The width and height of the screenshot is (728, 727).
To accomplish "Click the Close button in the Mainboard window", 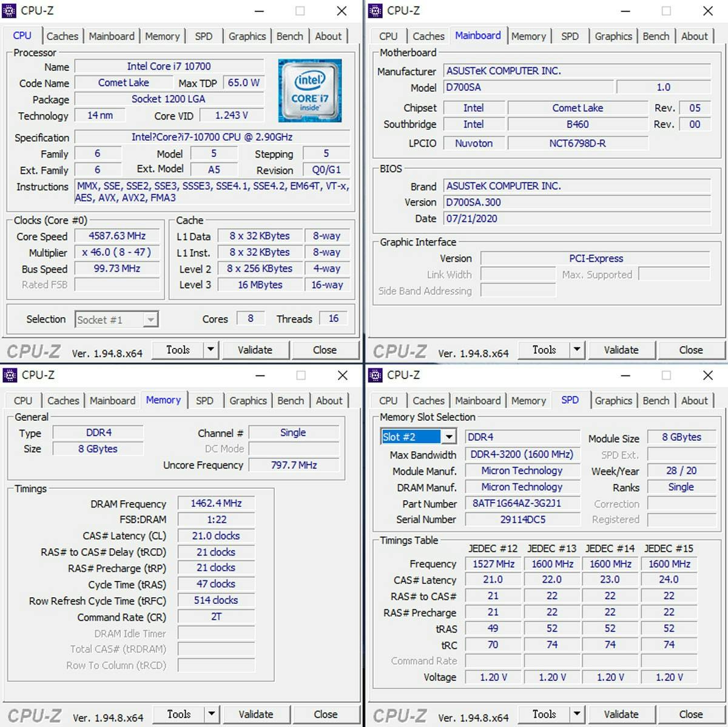I will pos(691,349).
